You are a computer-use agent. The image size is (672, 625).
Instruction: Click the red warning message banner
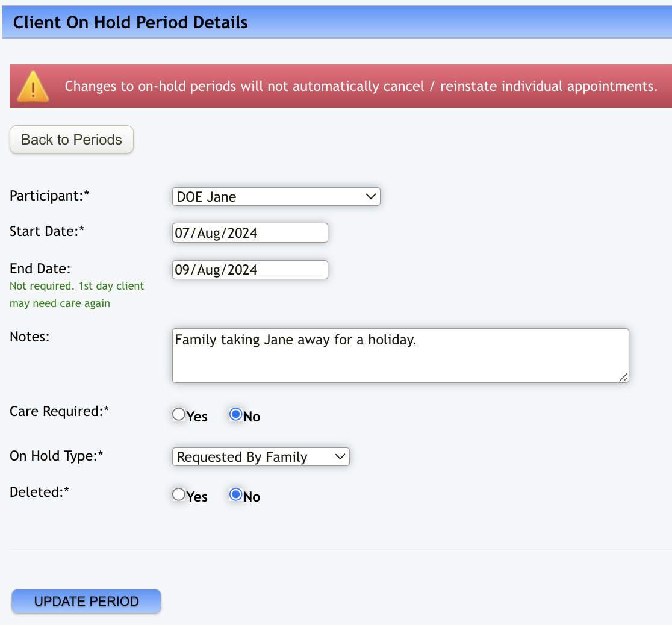361,86
